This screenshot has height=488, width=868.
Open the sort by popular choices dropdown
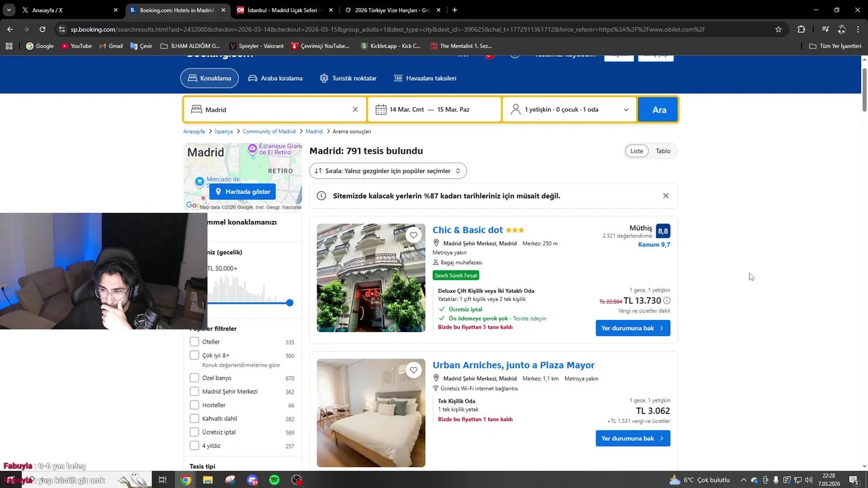(x=388, y=171)
